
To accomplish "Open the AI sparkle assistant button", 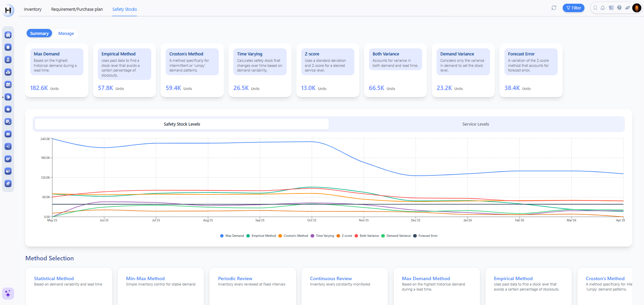I will coord(8,294).
